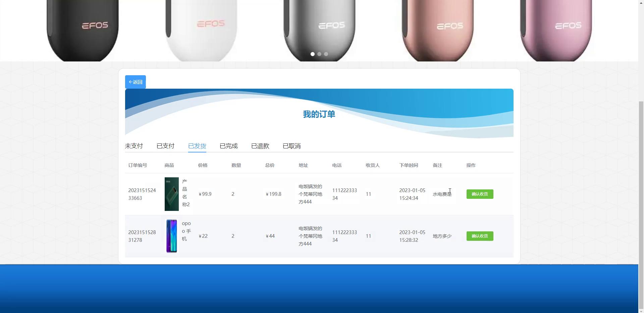Select the 已发货 tab

(197, 146)
